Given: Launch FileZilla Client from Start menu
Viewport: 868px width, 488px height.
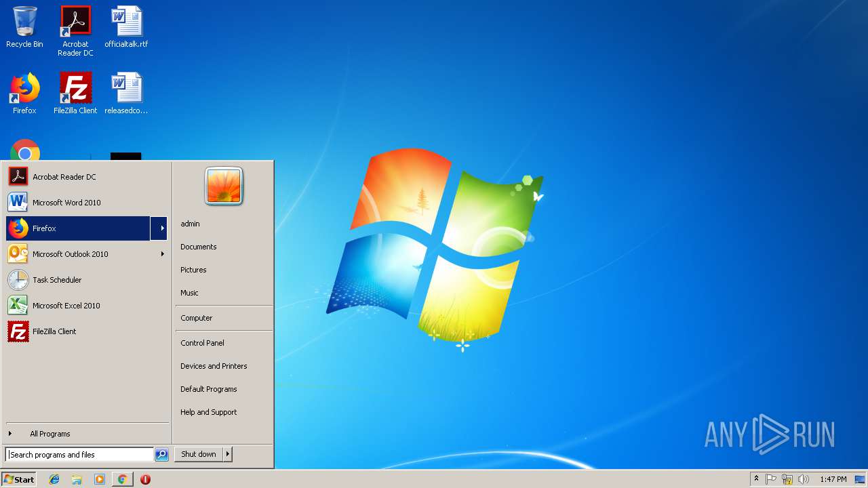Looking at the screenshot, I should pyautogui.click(x=87, y=331).
